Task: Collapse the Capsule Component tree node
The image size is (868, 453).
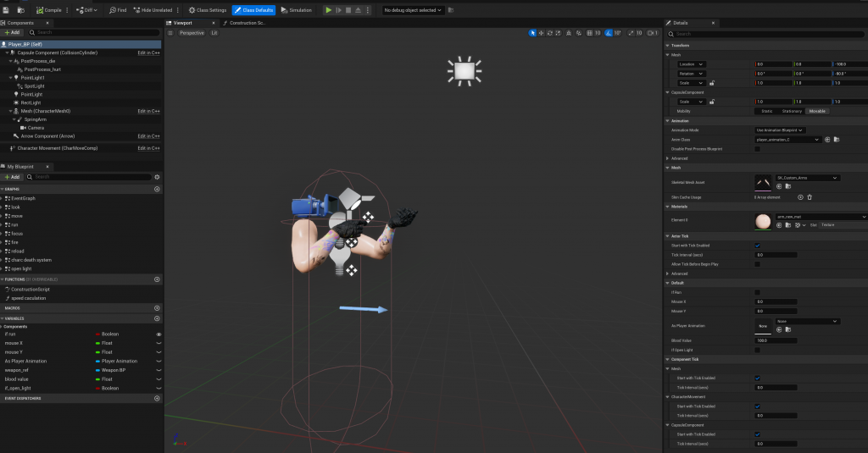Action: [x=7, y=52]
